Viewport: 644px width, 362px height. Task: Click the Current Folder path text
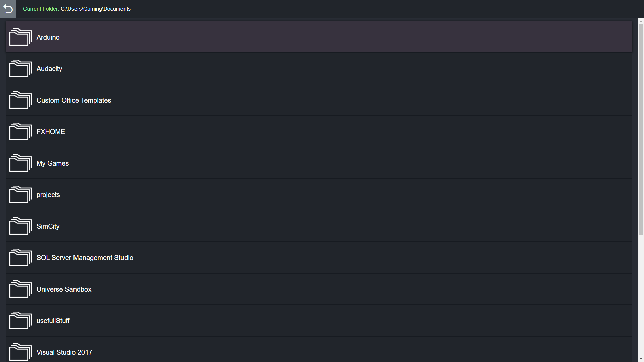pos(77,9)
